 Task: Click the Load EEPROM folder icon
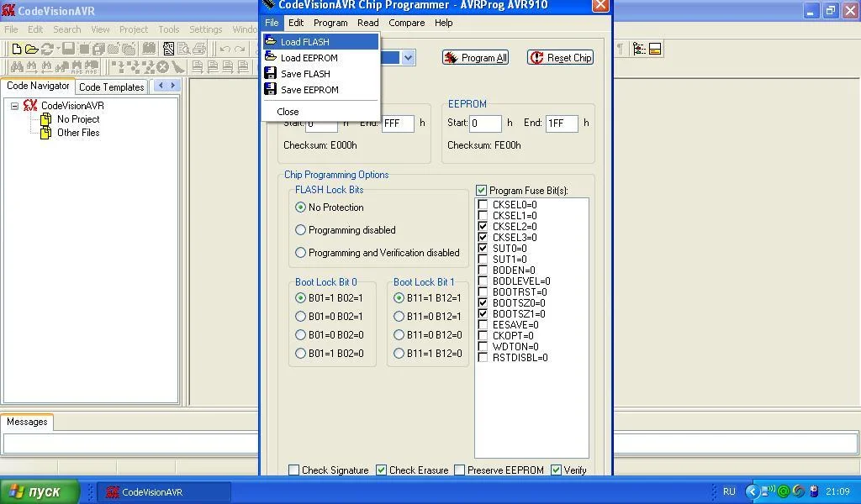point(271,57)
